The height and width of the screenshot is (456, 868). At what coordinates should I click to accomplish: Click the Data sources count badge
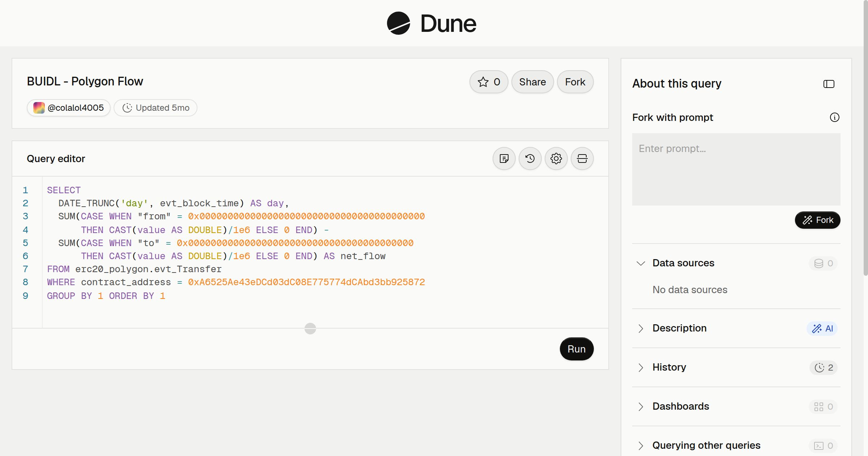(x=823, y=263)
